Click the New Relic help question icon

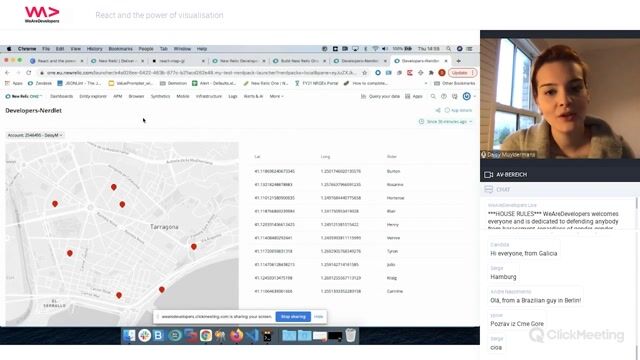[x=444, y=96]
